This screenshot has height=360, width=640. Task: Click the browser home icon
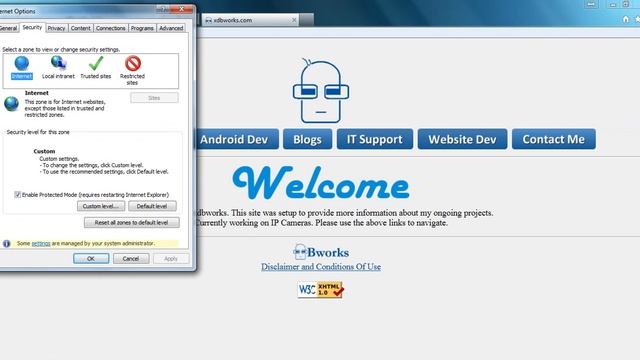pos(625,19)
